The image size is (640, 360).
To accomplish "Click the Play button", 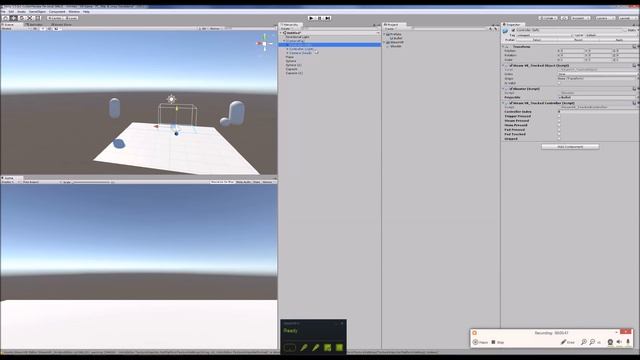I will tap(311, 18).
